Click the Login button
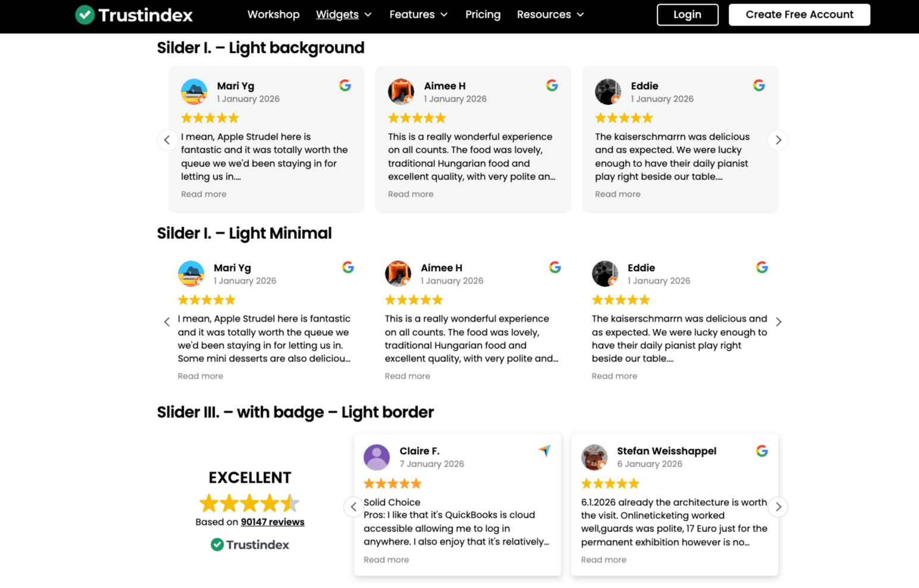 [x=687, y=14]
